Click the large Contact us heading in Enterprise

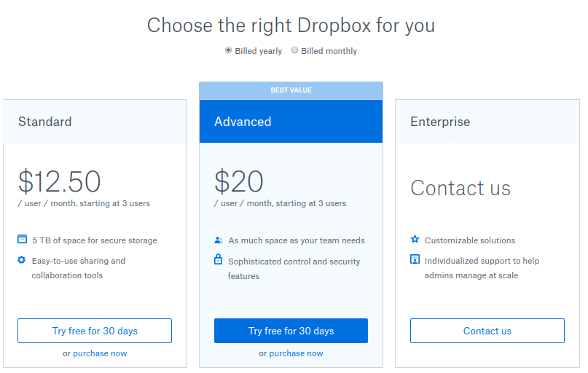[460, 188]
